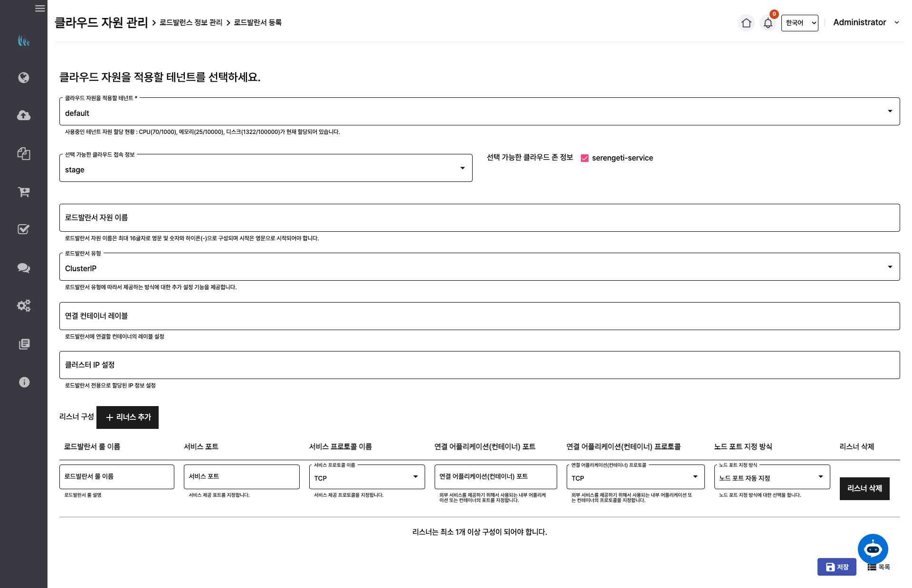Click the 리너스 추가 button
Image resolution: width=912 pixels, height=588 pixels.
128,417
